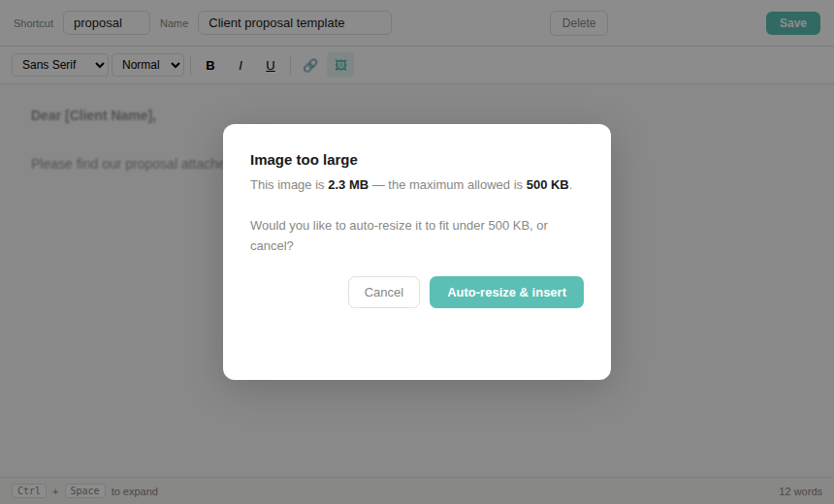This screenshot has height=504, width=834.
Task: Toggle bold formatting
Action: coord(210,65)
